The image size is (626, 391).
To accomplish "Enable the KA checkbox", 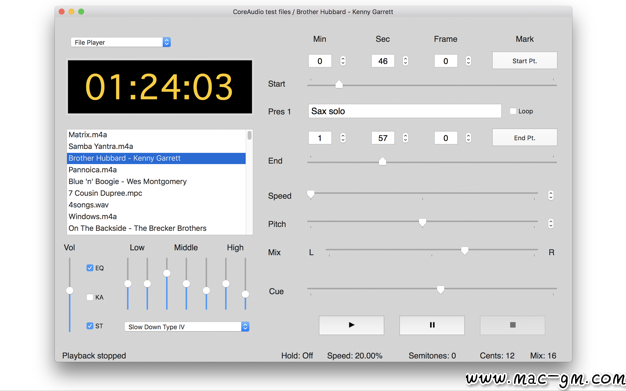I will [90, 297].
